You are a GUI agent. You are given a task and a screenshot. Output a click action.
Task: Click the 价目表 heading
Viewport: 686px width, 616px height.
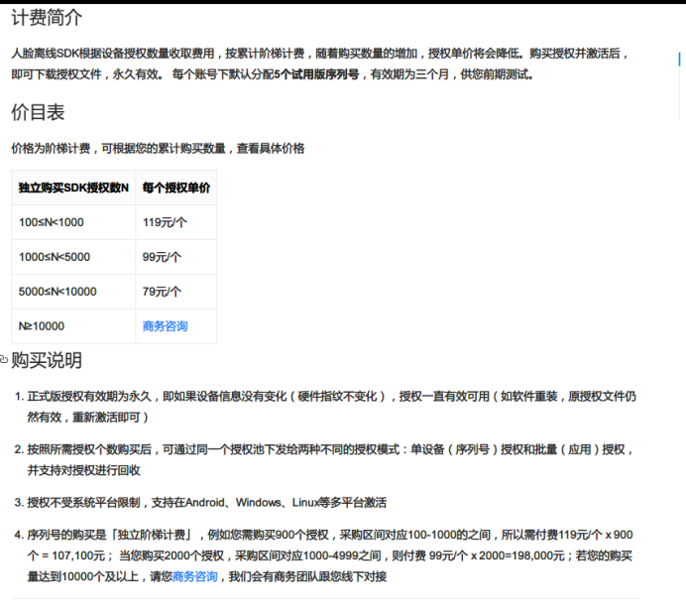38,112
